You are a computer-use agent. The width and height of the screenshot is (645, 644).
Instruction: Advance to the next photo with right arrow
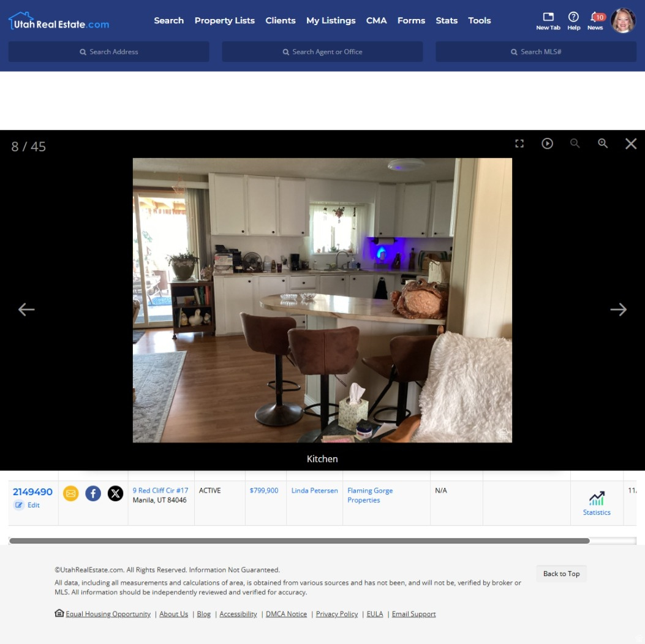pyautogui.click(x=619, y=309)
